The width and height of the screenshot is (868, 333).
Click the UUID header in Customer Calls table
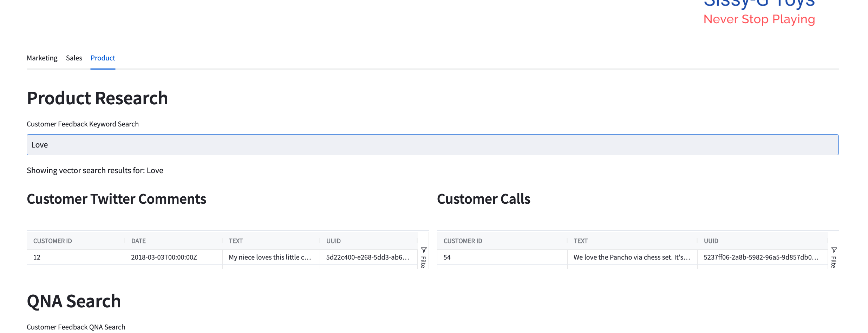(x=711, y=241)
